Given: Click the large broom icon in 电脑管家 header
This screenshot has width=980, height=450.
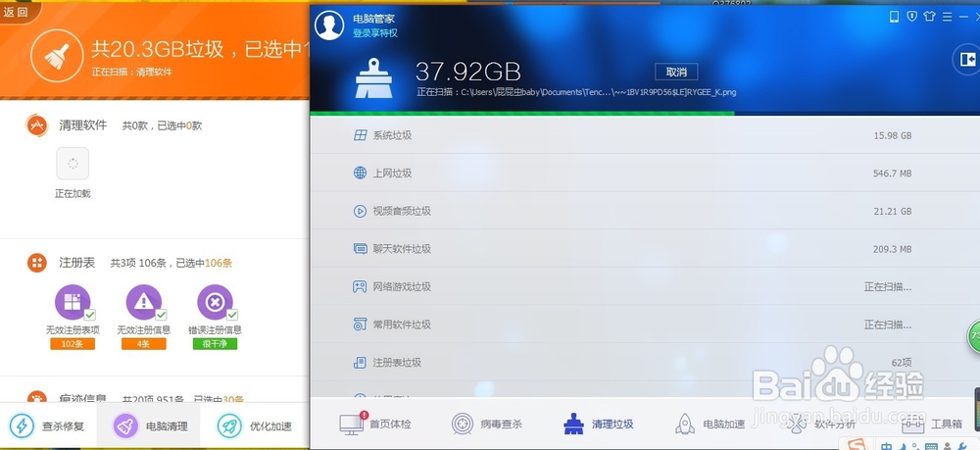Looking at the screenshot, I should tap(373, 78).
